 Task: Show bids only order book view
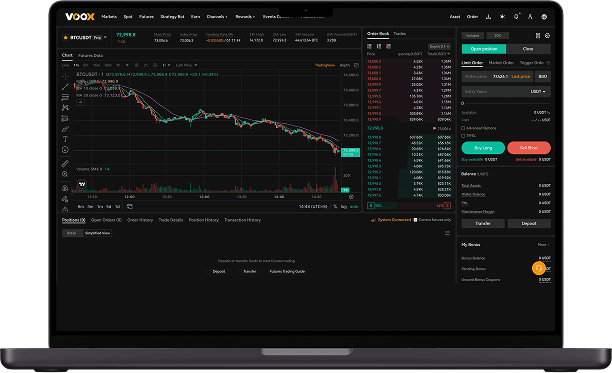pos(379,46)
